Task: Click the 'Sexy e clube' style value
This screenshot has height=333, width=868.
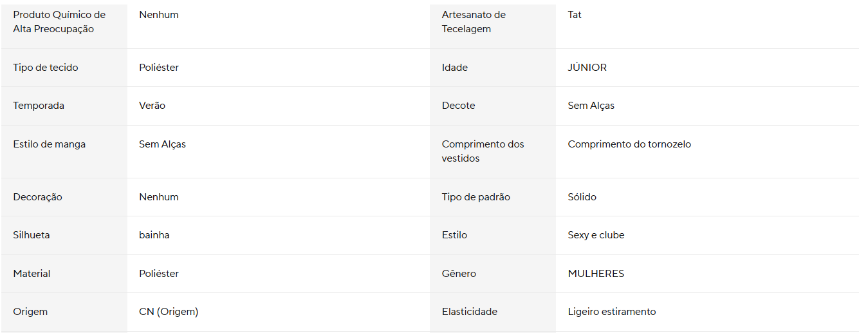Action: coord(596,235)
